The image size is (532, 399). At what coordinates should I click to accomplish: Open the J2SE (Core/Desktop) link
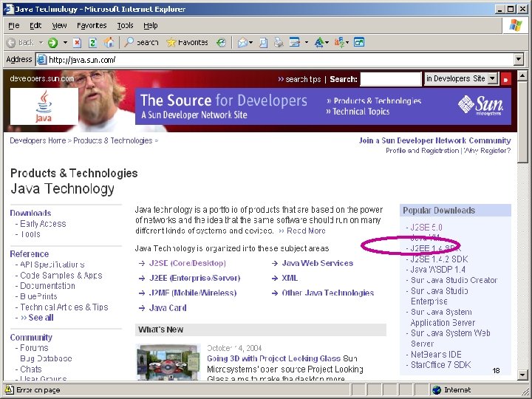187,263
